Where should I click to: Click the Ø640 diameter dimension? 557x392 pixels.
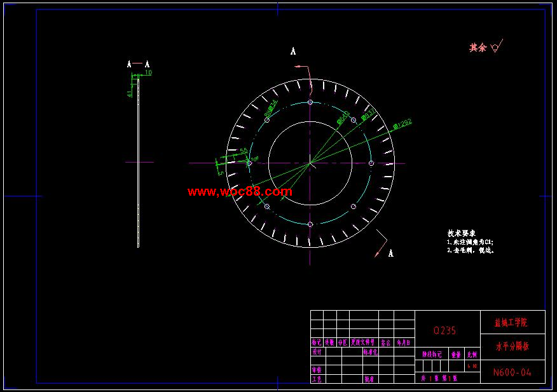tap(343, 118)
